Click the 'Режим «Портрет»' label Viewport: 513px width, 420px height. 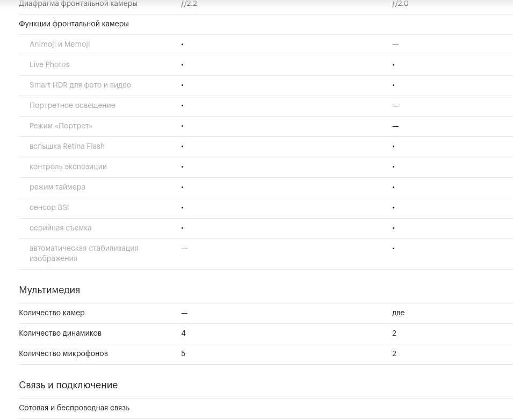pos(61,126)
